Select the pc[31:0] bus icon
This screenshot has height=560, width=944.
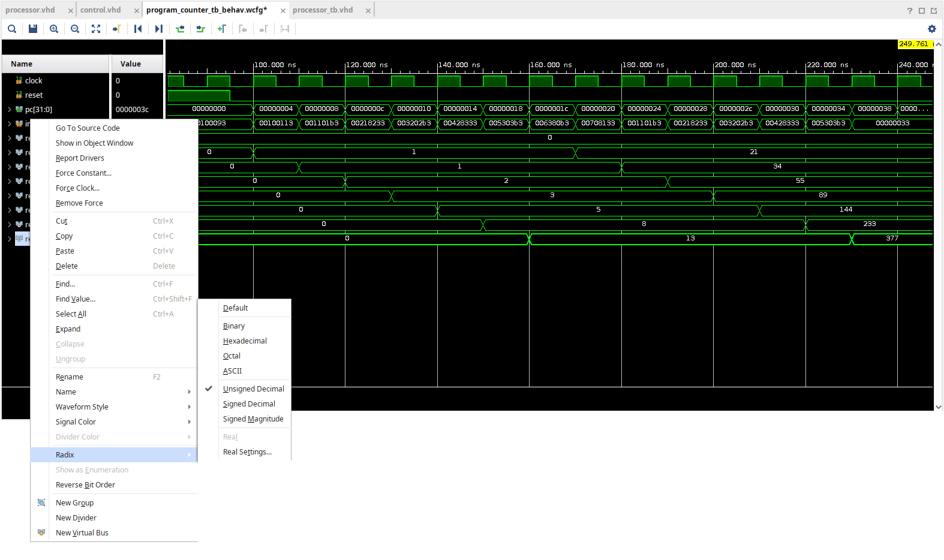pyautogui.click(x=19, y=109)
